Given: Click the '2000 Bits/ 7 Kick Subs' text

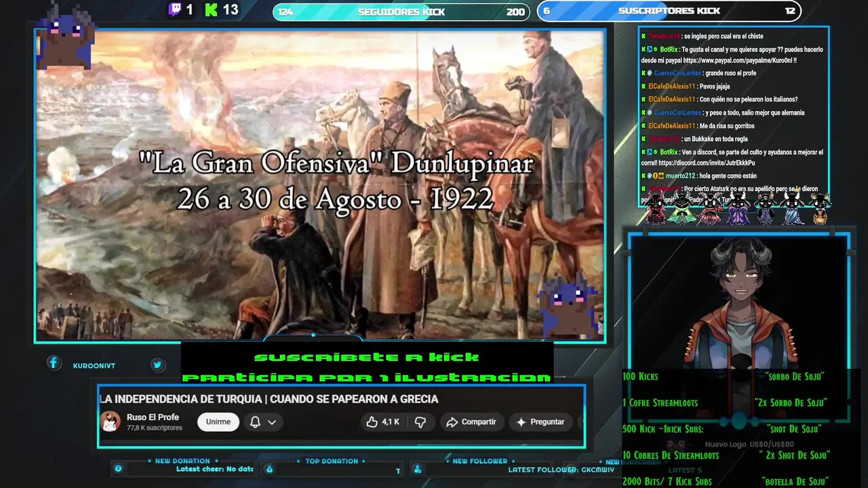Looking at the screenshot, I should coord(667,481).
